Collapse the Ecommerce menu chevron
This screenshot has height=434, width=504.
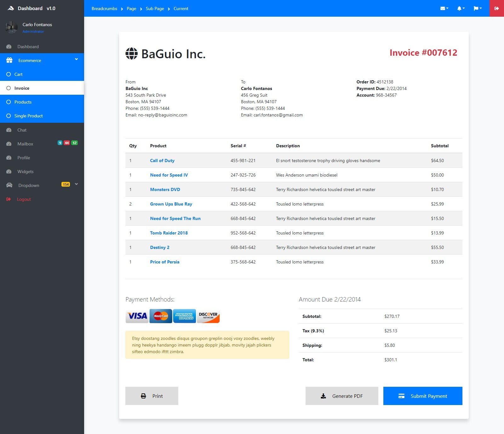(76, 59)
